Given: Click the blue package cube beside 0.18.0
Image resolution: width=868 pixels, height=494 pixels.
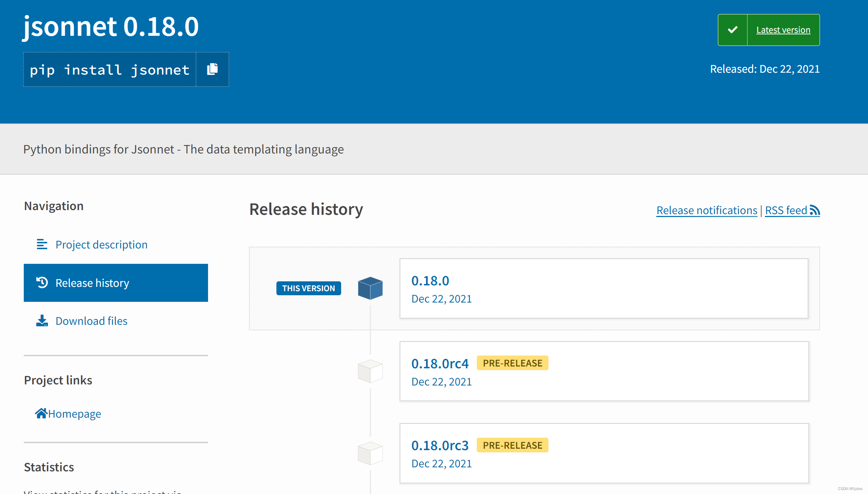Looking at the screenshot, I should coord(370,288).
